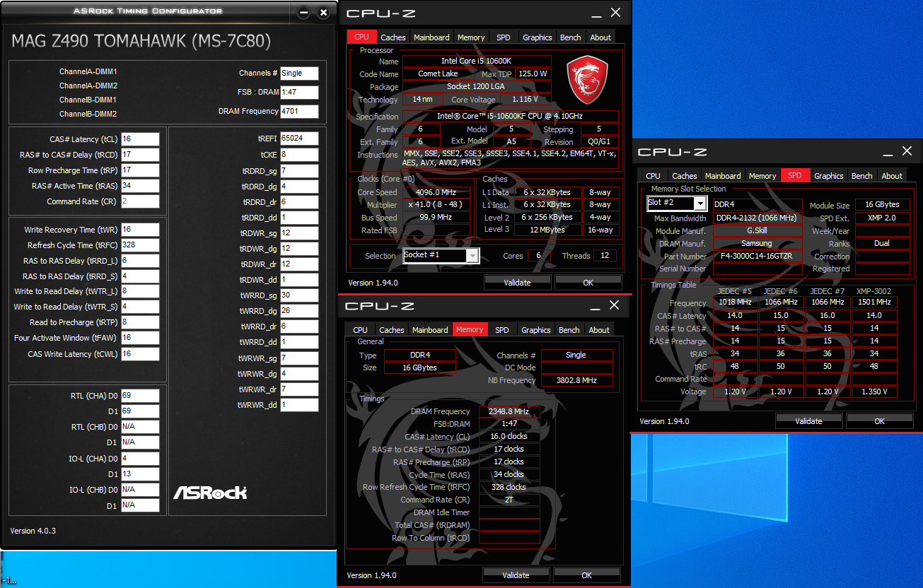Click the tREFI field showing 65024

299,138
